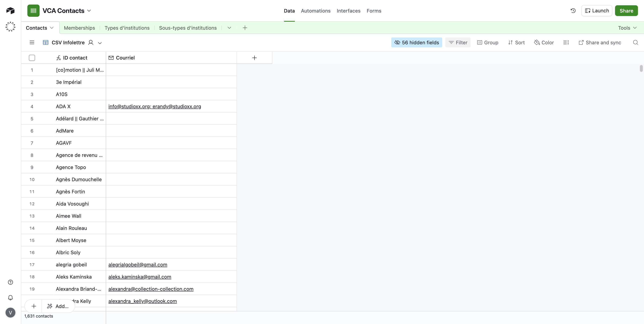Viewport: 644px width, 324px height.
Task: Add a new field column
Action: click(254, 58)
